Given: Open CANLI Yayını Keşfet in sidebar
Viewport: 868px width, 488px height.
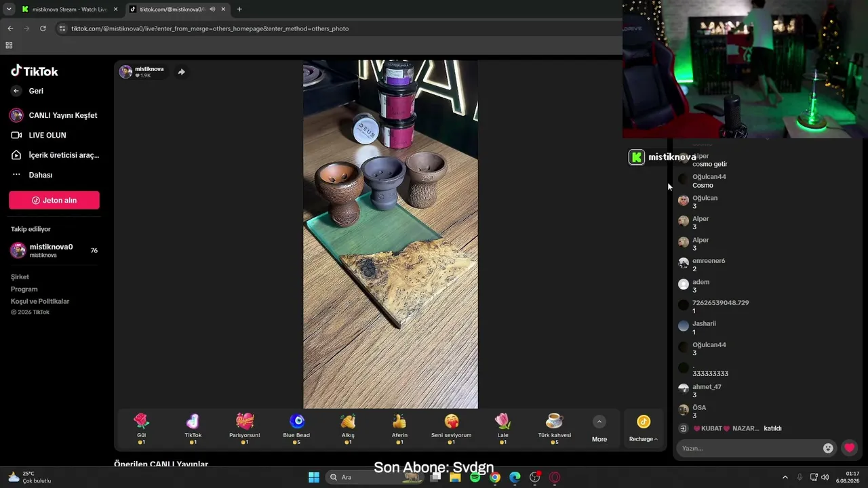Looking at the screenshot, I should coord(54,115).
